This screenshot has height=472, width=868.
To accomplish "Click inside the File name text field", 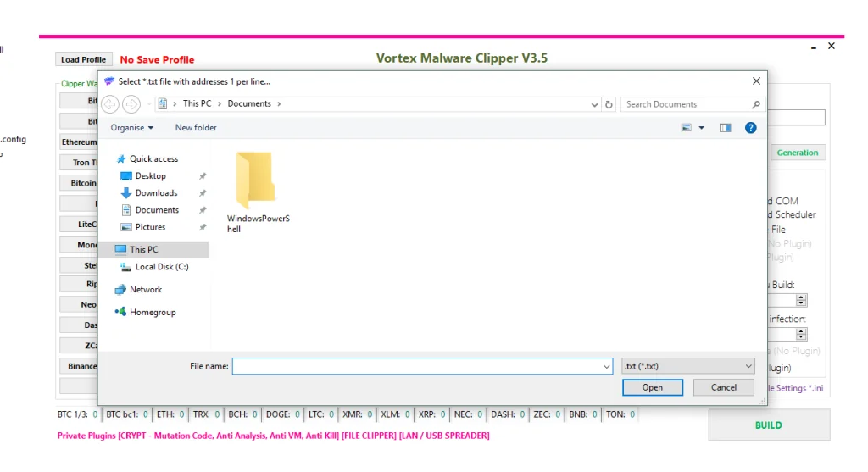I will tap(415, 366).
